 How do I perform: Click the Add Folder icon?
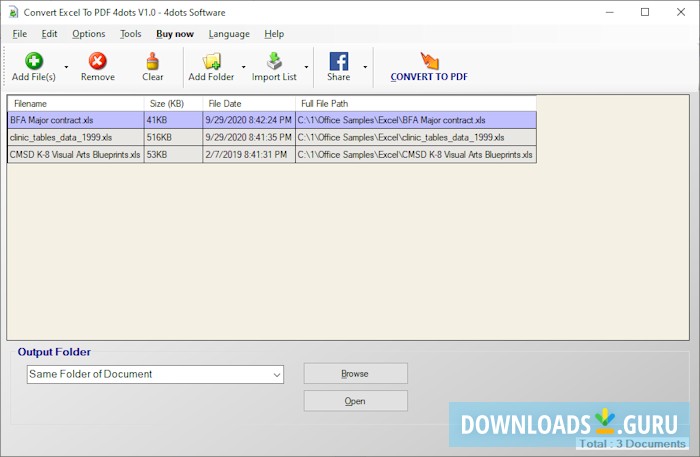point(212,61)
